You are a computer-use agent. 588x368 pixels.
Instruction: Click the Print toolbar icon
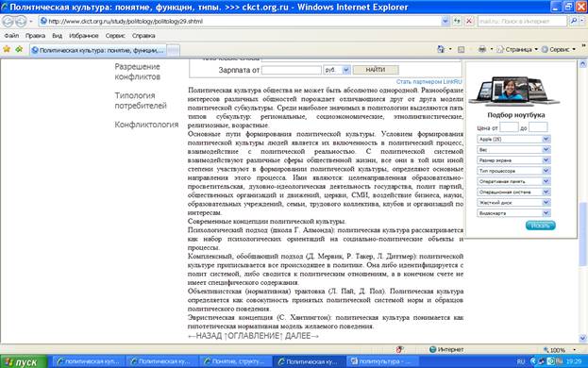pos(482,49)
